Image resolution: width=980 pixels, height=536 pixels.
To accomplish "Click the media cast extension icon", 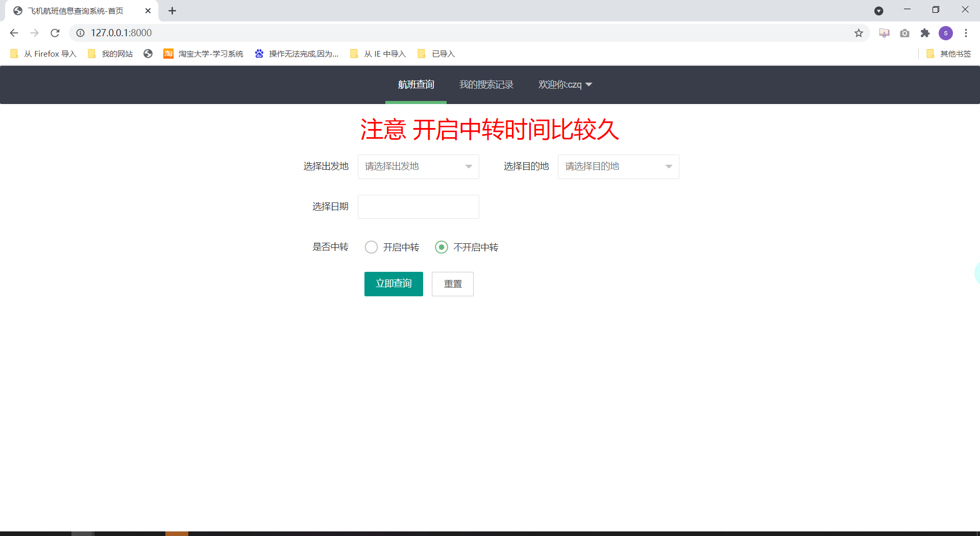I will (884, 33).
